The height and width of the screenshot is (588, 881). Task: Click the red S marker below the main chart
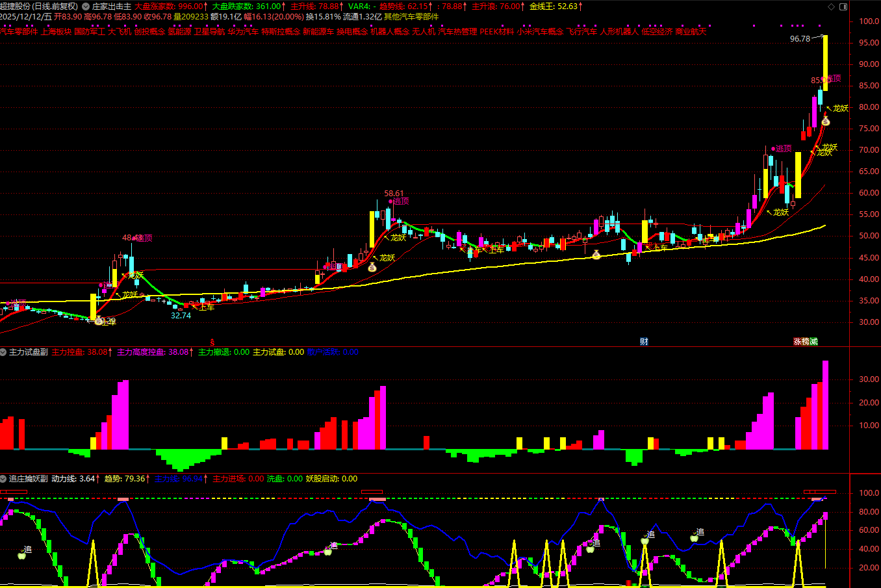coord(212,342)
